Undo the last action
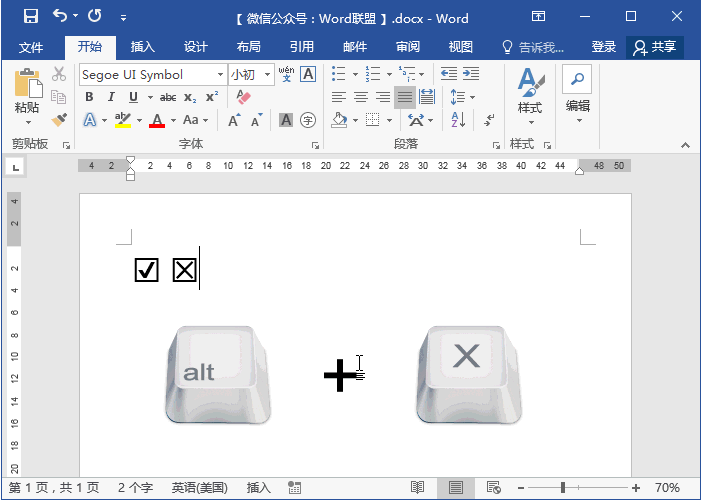Image resolution: width=702 pixels, height=501 pixels. tap(60, 16)
